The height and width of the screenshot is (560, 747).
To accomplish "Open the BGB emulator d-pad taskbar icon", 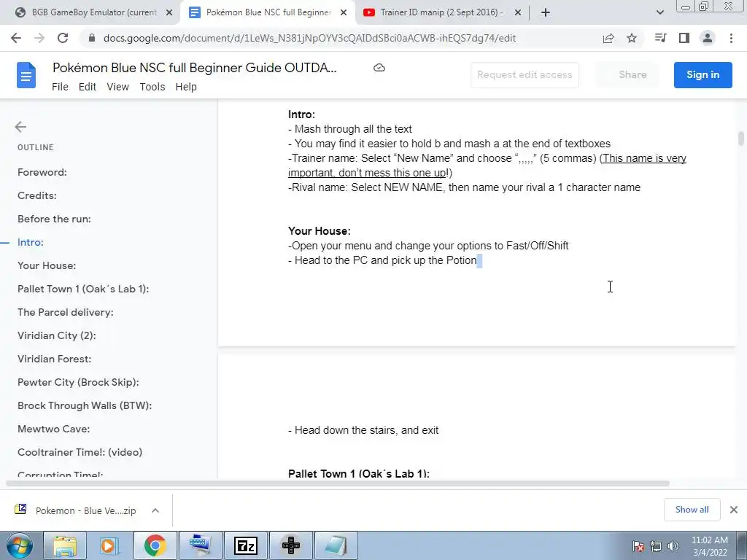I will coord(291,545).
